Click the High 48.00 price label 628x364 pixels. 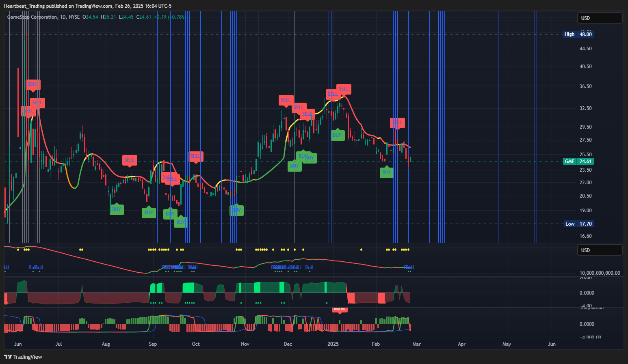578,34
